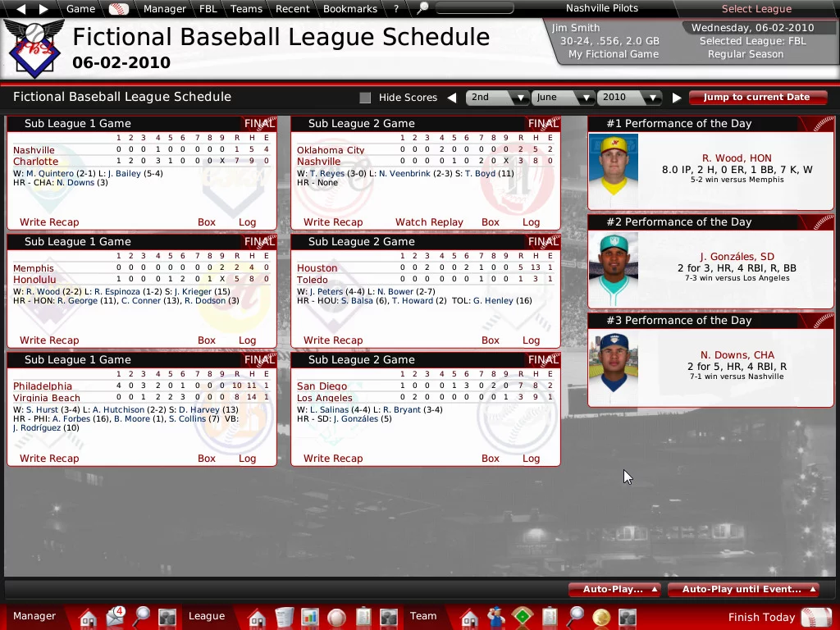Open Manager section photo icon
Image resolution: width=840 pixels, height=630 pixels.
(x=167, y=617)
